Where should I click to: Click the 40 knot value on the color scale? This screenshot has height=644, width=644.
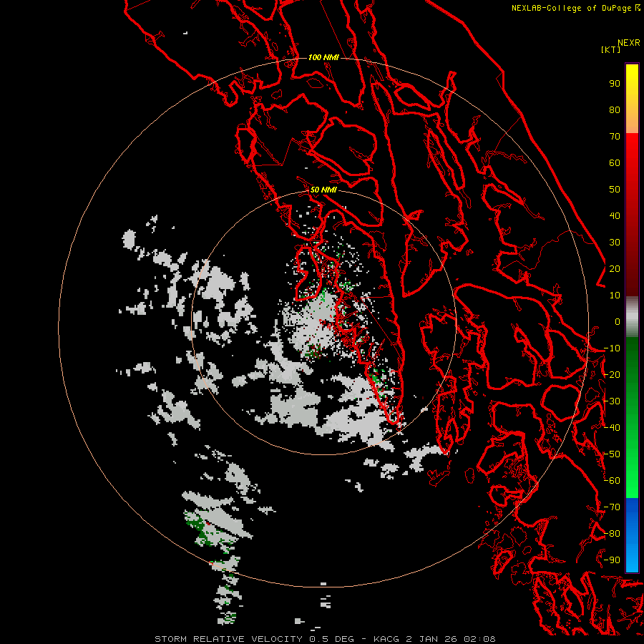(x=615, y=216)
